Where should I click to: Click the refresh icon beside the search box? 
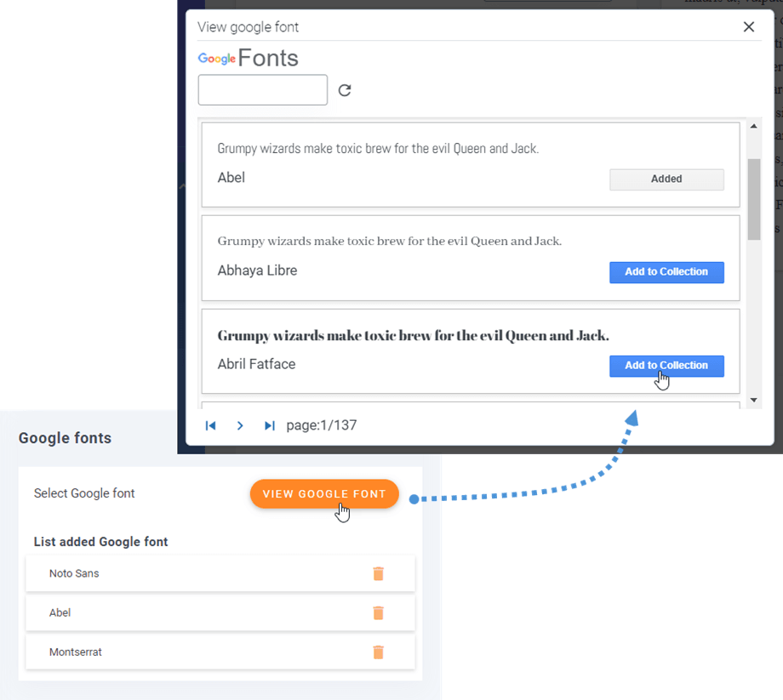[x=345, y=90]
